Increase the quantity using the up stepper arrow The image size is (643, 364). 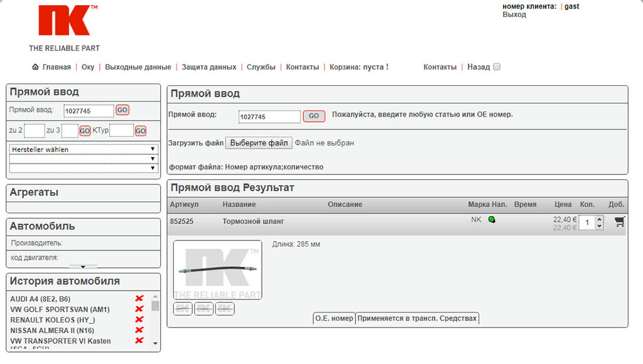pos(599,219)
